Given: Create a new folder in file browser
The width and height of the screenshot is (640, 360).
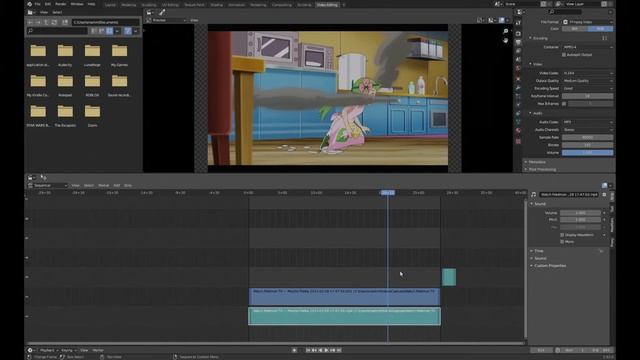Looking at the screenshot, I should click(65, 22).
